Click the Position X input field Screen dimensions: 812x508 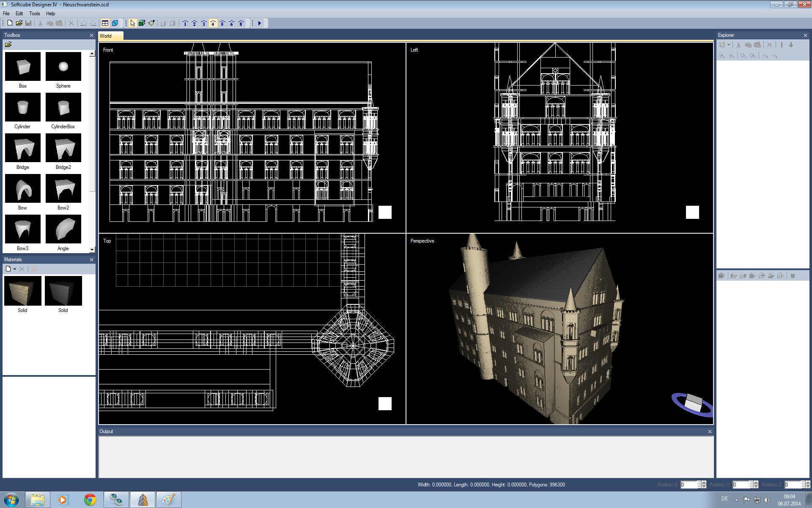click(x=689, y=485)
